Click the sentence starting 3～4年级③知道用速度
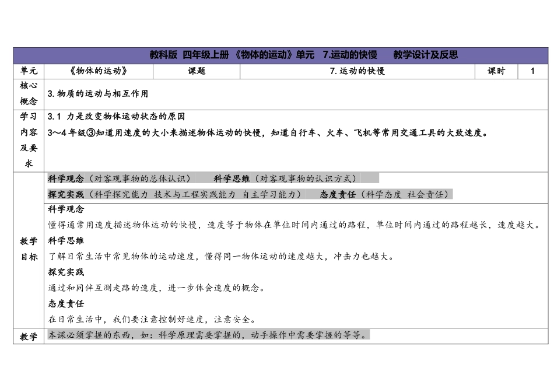 click(x=268, y=133)
